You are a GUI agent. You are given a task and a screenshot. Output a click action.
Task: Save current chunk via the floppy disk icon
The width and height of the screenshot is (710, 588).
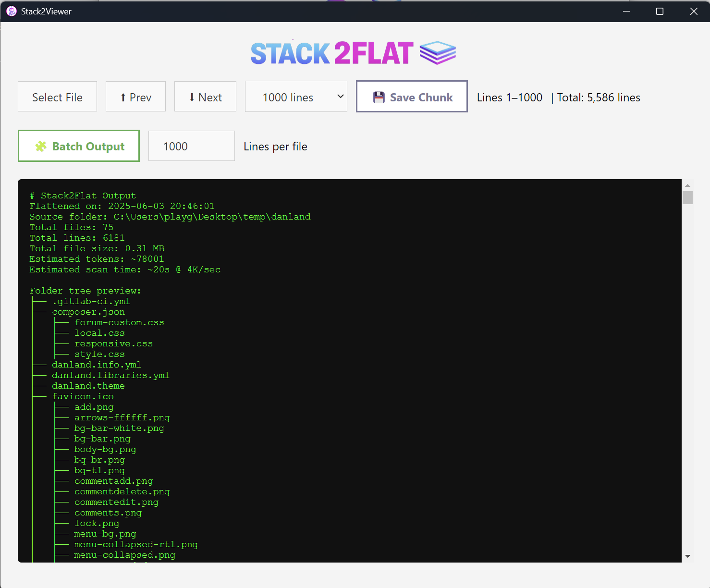click(x=379, y=97)
